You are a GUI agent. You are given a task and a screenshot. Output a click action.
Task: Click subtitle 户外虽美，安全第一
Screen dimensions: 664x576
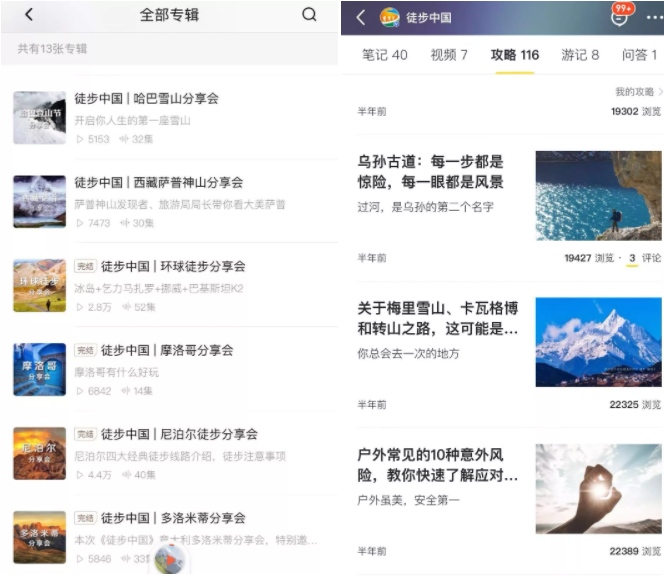point(408,500)
